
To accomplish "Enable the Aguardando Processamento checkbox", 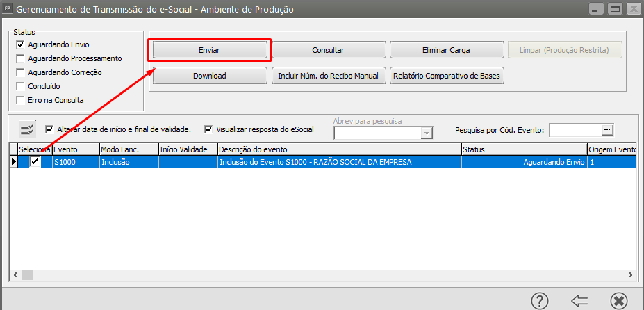I will coord(21,58).
